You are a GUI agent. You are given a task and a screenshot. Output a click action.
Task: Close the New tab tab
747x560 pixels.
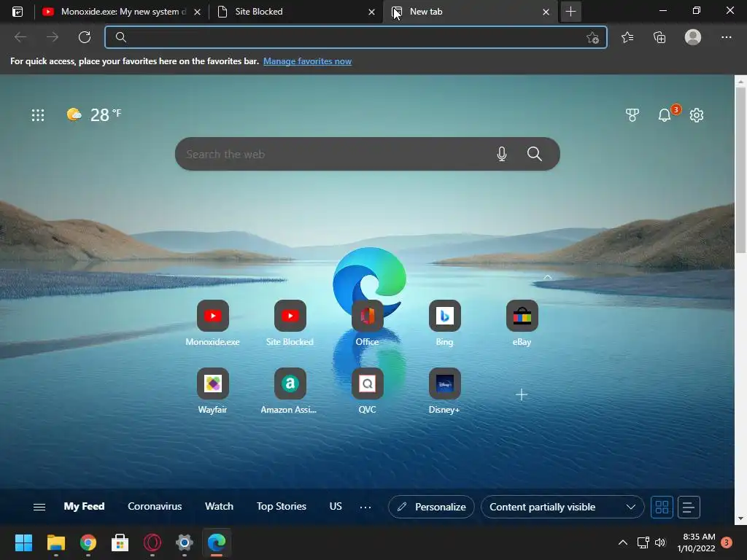click(x=546, y=12)
